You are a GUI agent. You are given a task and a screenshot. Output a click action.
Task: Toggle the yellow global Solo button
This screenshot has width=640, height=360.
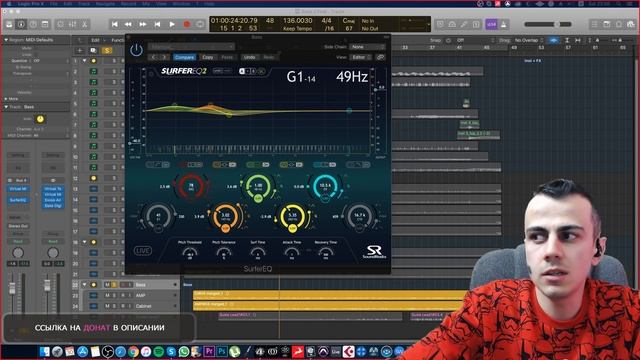[107, 50]
